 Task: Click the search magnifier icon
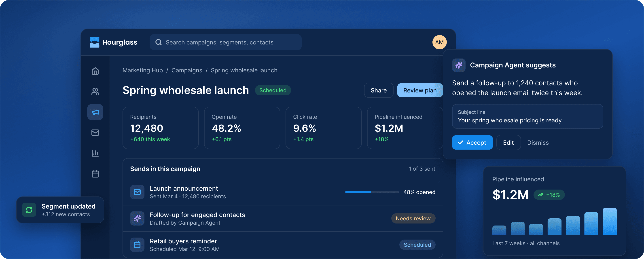159,42
